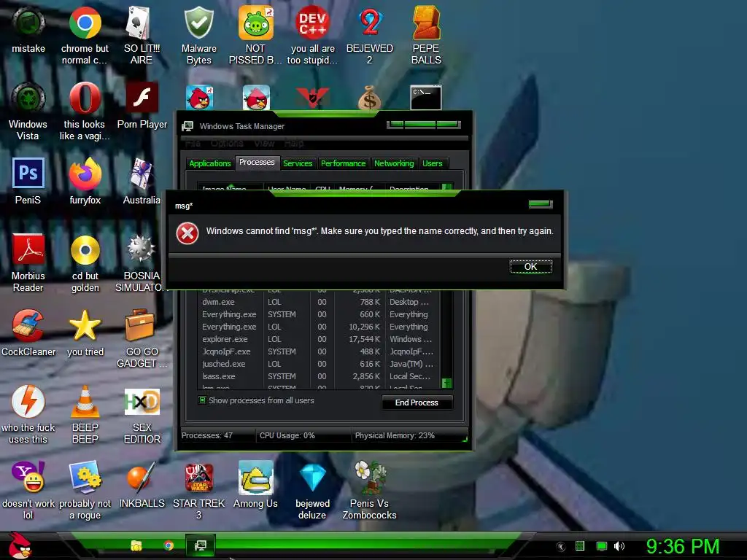Open Chrome from the taskbar
The width and height of the screenshot is (747, 560).
coord(169,545)
